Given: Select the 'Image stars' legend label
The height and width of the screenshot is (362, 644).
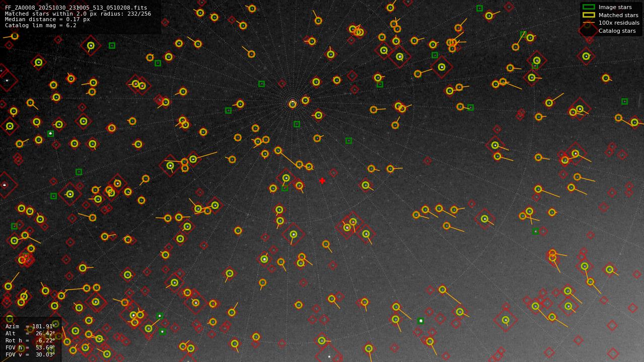Looking at the screenshot, I should [615, 8].
